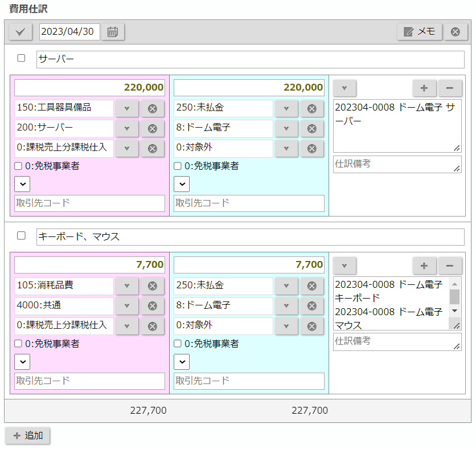Clear the 250:未払金 credit account field
This screenshot has width=476, height=449.
tap(312, 108)
